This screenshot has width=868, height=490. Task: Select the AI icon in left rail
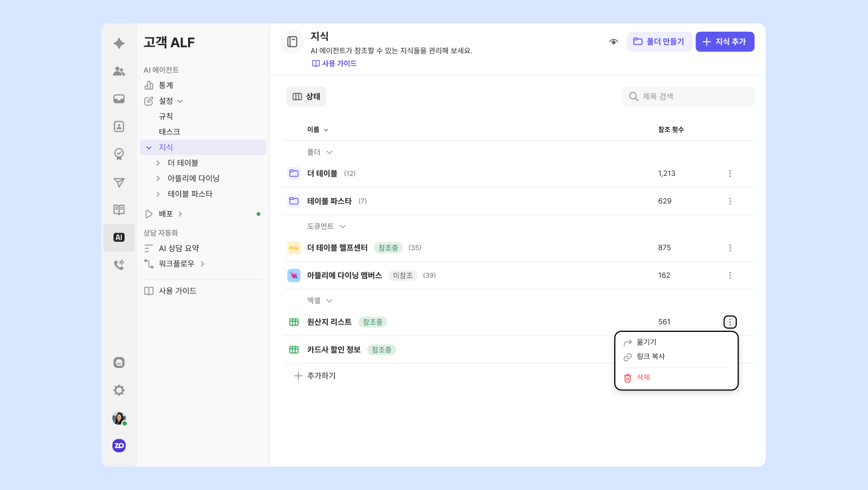click(x=119, y=238)
